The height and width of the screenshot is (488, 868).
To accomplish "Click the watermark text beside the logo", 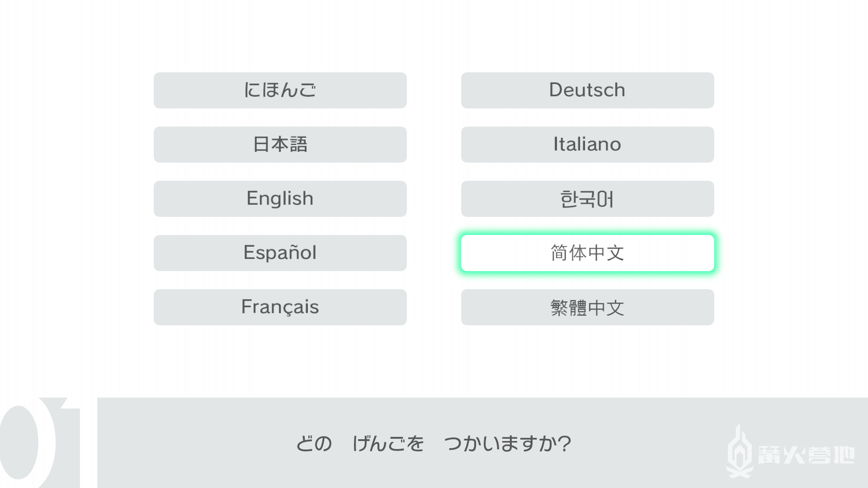I will coord(806,455).
